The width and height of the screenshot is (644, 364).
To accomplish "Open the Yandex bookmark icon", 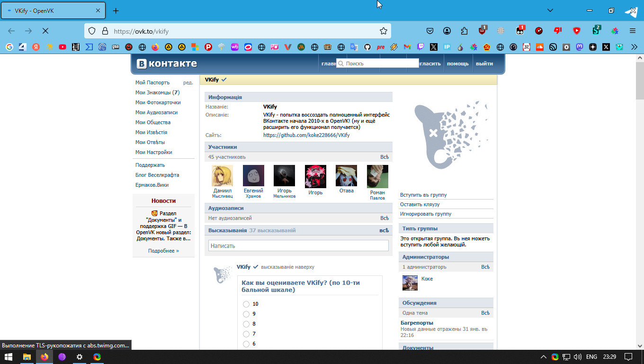I will pyautogui.click(x=36, y=47).
